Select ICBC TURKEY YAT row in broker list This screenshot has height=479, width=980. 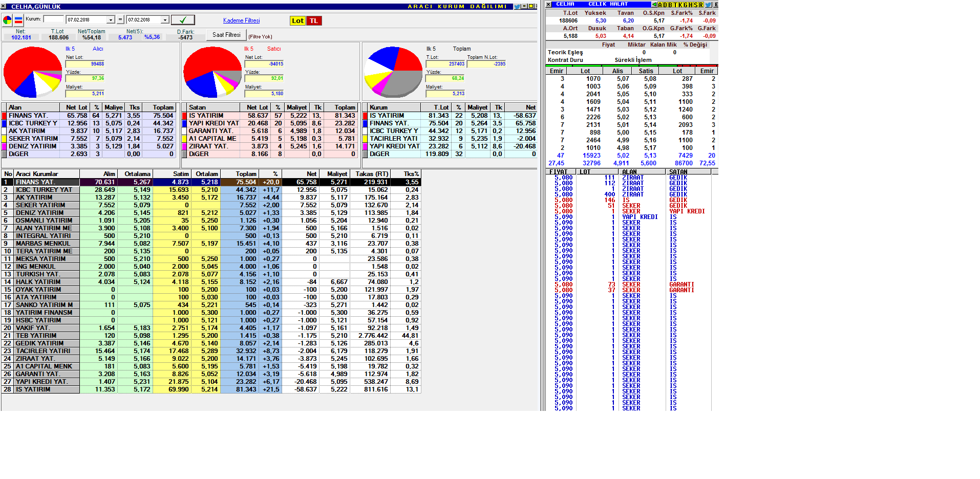tap(211, 190)
